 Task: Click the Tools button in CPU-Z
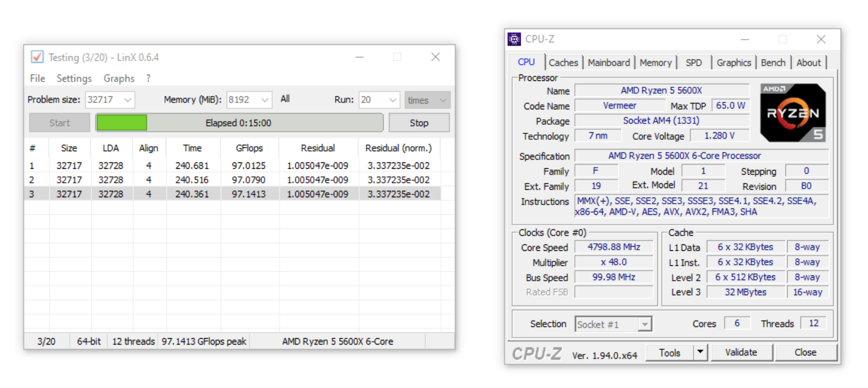670,353
